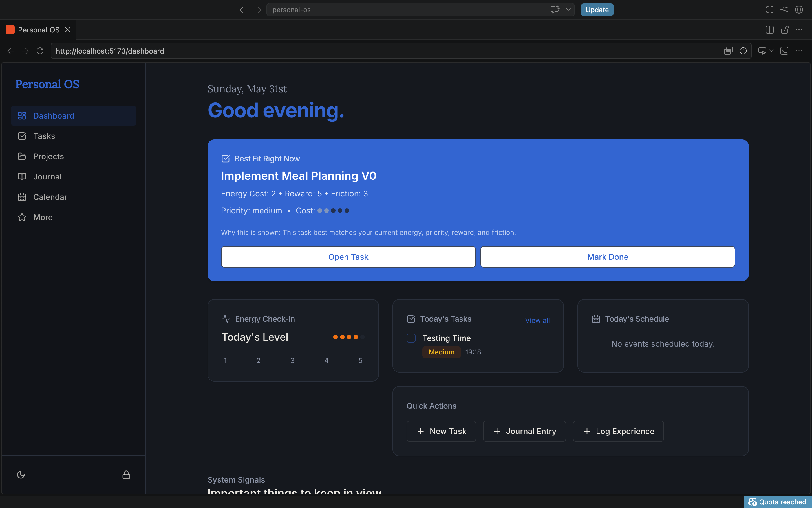Toggle dark mode moon icon

(x=21, y=474)
